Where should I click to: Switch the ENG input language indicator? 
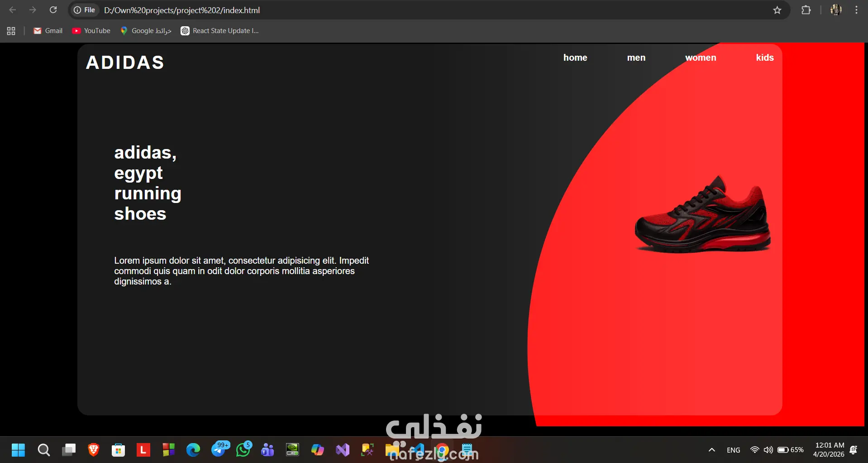[x=734, y=450]
